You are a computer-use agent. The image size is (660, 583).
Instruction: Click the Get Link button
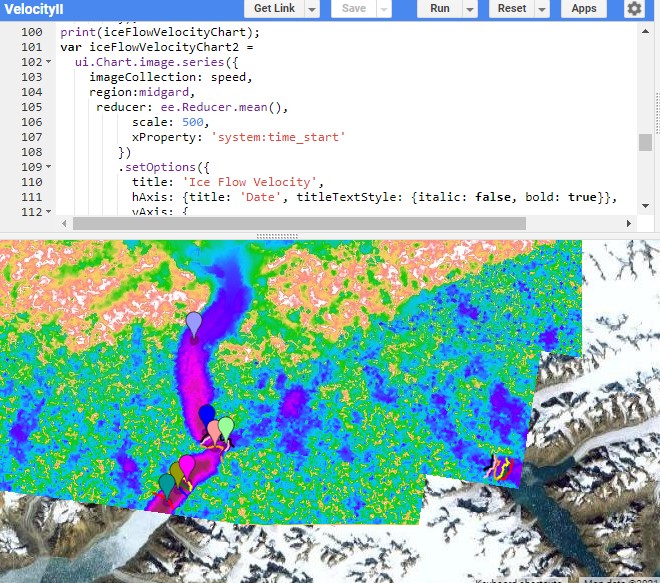pyautogui.click(x=274, y=9)
